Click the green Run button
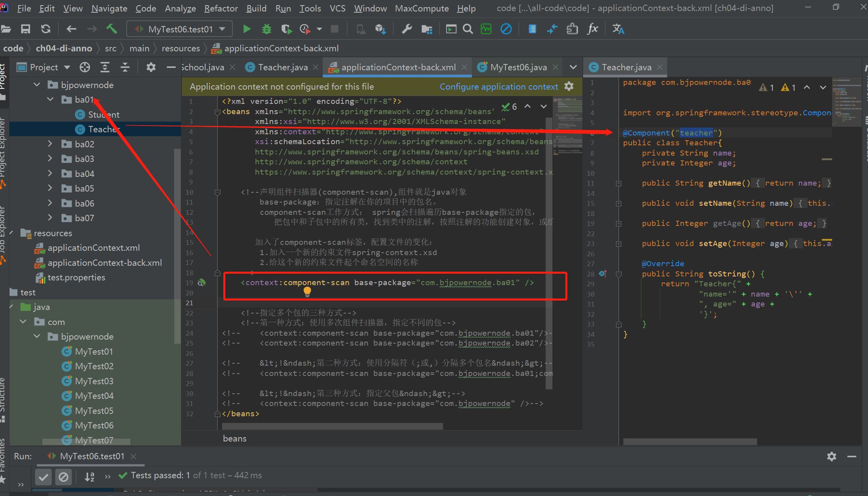The image size is (868, 496). [x=247, y=29]
